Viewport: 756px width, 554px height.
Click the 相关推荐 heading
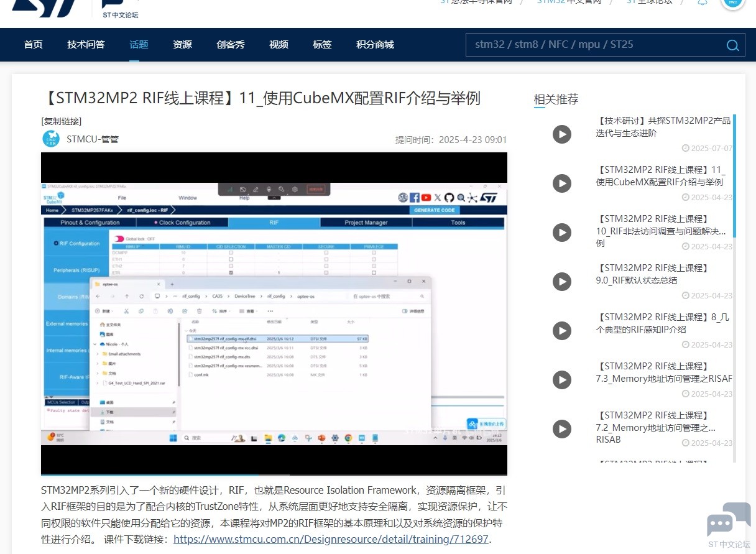(x=556, y=99)
